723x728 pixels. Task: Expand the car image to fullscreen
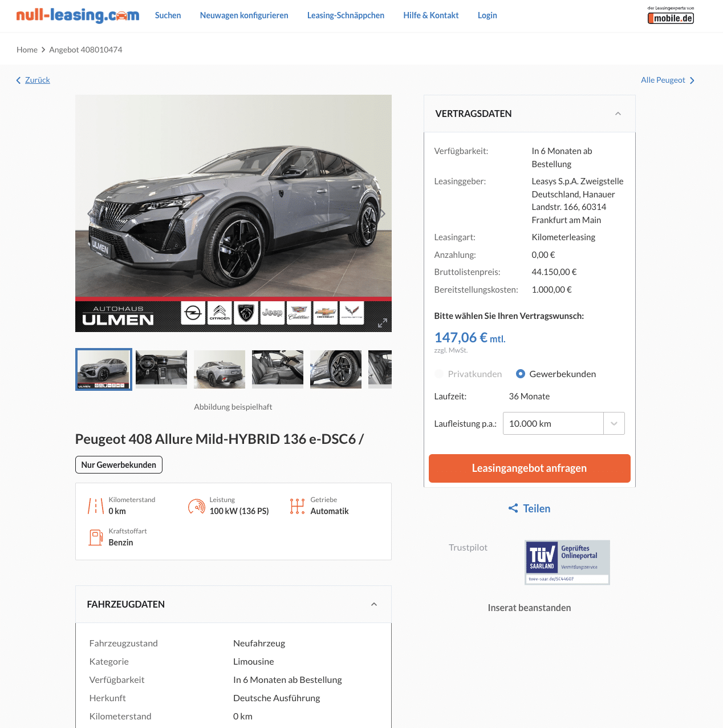(383, 323)
